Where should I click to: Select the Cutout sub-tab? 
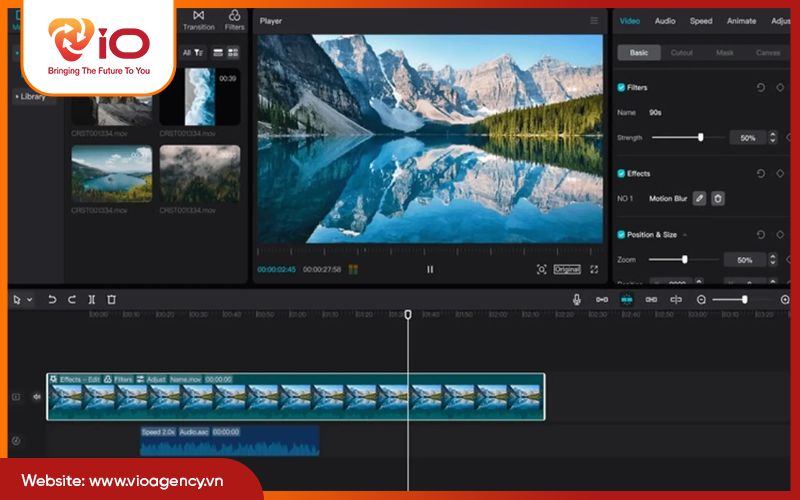[682, 53]
